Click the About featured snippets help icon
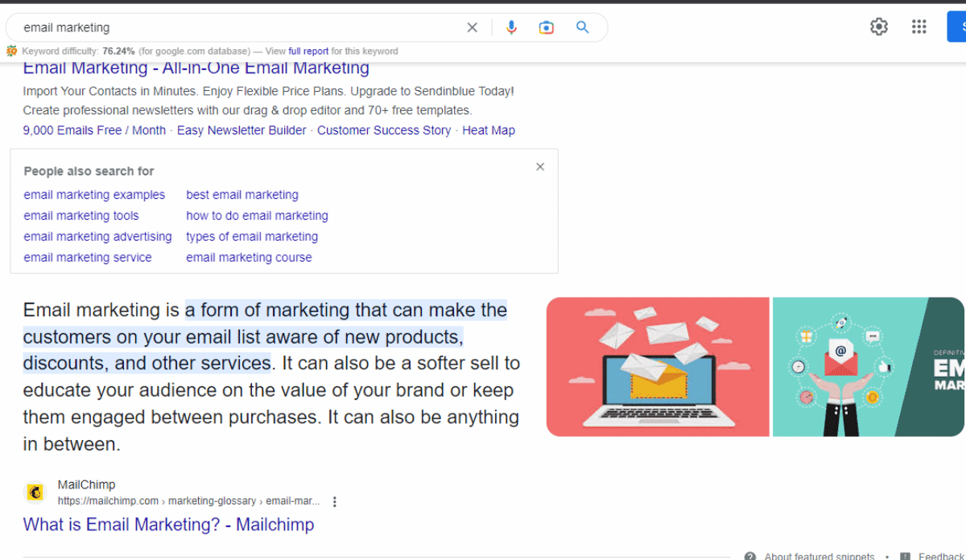966x560 pixels. [750, 556]
